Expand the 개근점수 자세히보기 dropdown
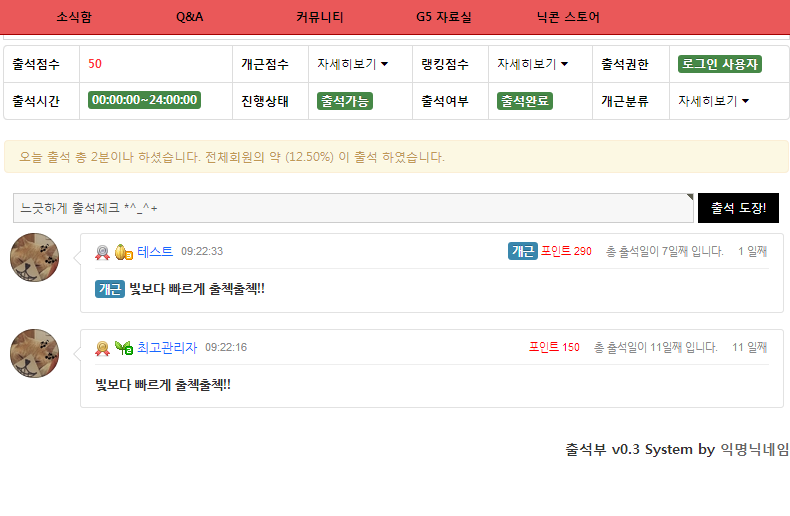 (353, 64)
